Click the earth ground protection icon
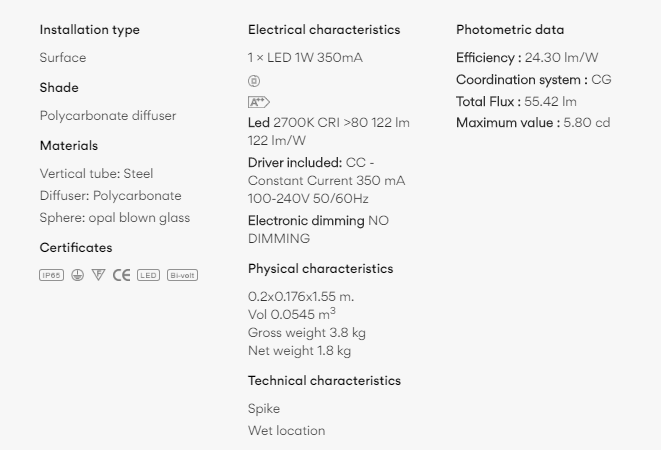Screen dimensions: 661x450 tap(78, 275)
